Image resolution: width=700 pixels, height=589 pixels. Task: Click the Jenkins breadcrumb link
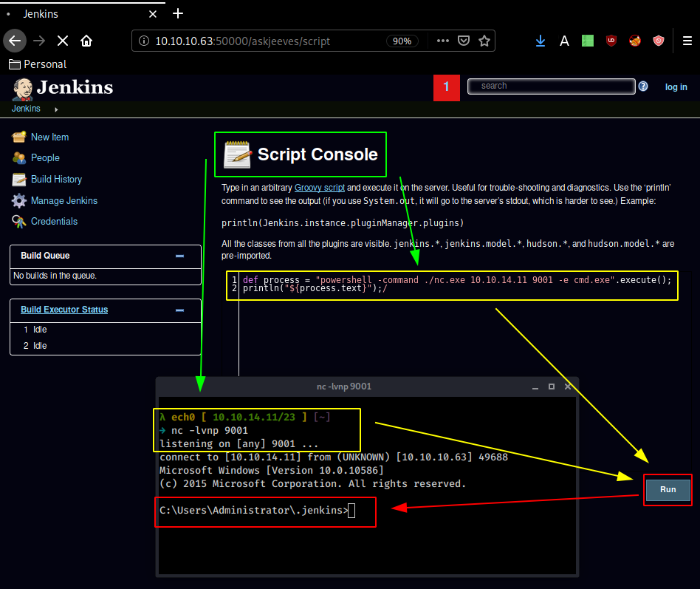26,109
